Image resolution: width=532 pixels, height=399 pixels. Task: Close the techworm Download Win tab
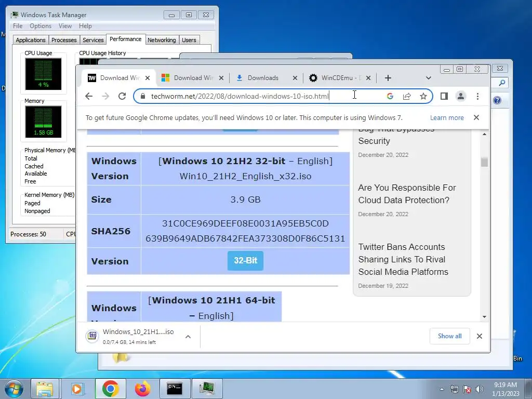[x=147, y=78]
